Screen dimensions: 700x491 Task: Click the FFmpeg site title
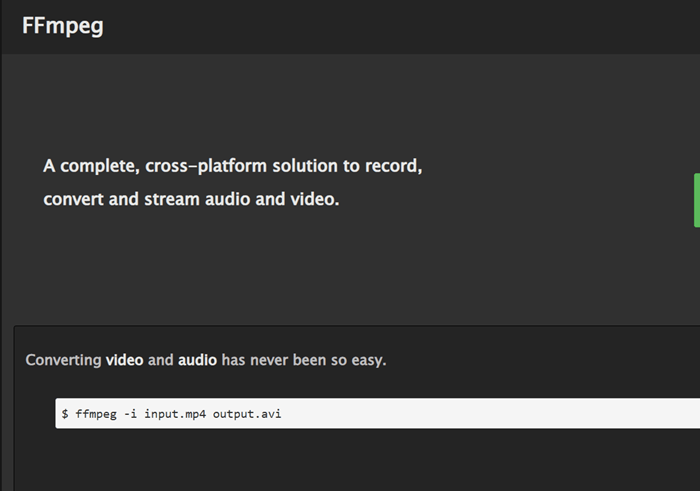point(62,26)
